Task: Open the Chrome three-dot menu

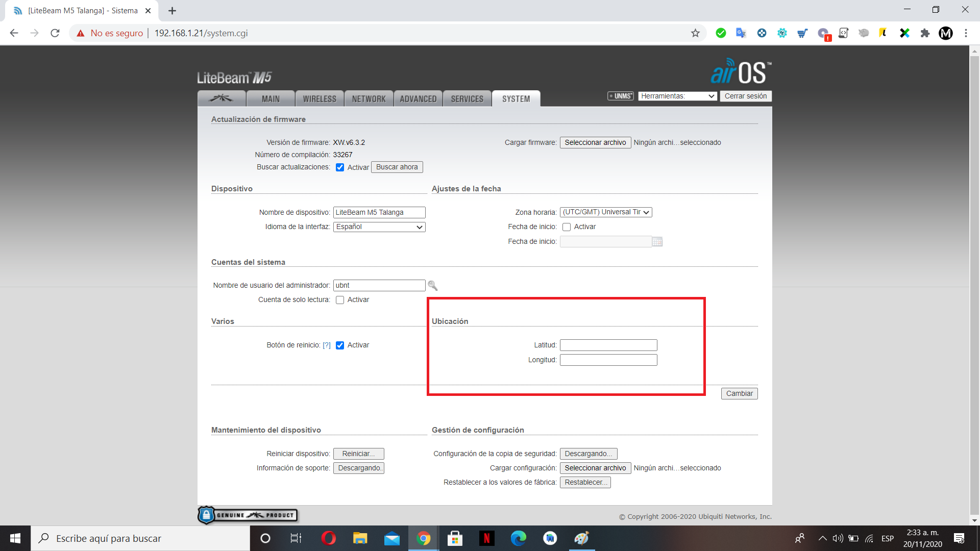Action: (966, 33)
